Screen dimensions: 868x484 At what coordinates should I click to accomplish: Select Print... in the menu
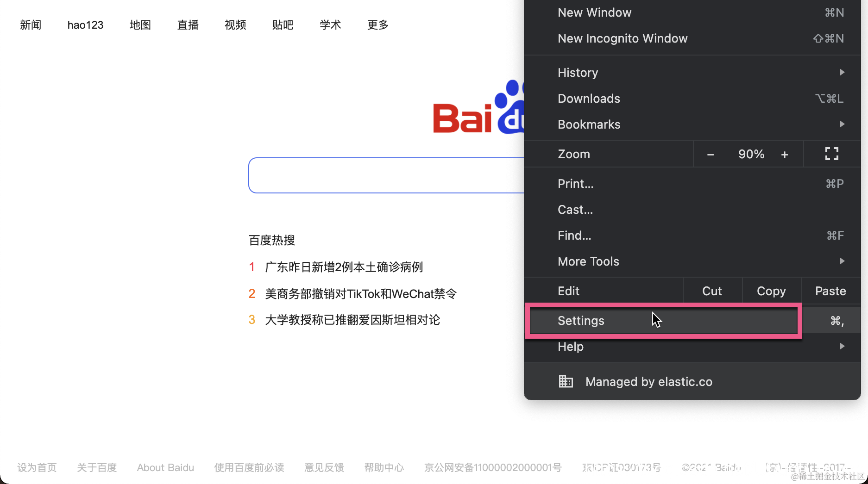tap(692, 184)
